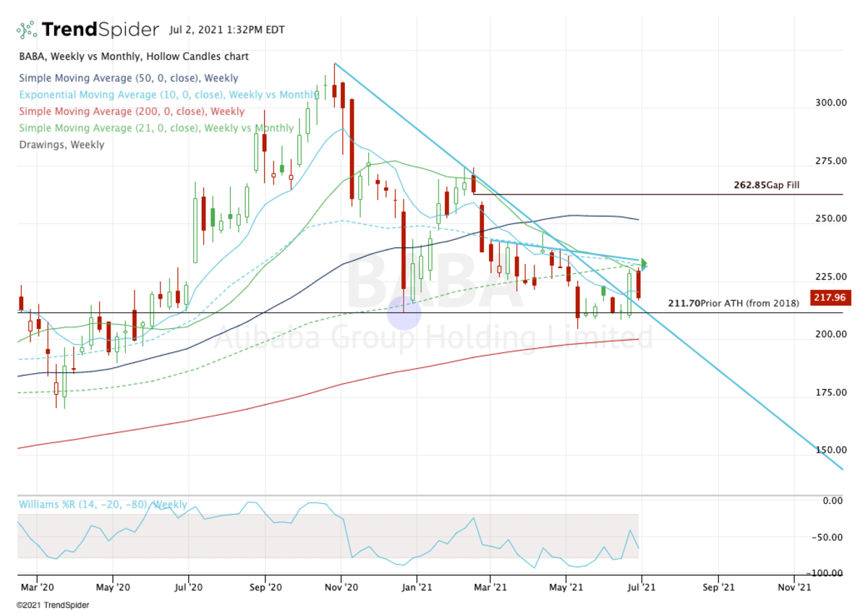Click the '262.85 Gap Fill' label

(767, 185)
